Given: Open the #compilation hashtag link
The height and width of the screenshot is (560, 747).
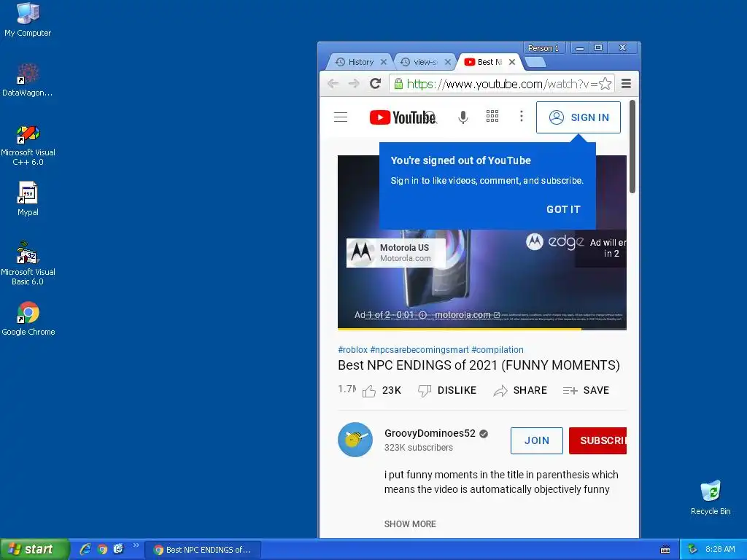Looking at the screenshot, I should tap(498, 349).
